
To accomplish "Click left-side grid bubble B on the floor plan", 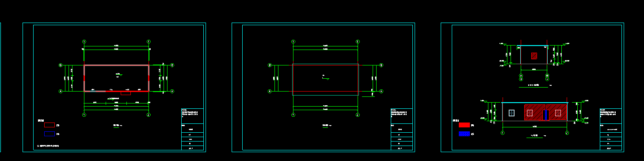I will [61, 65].
